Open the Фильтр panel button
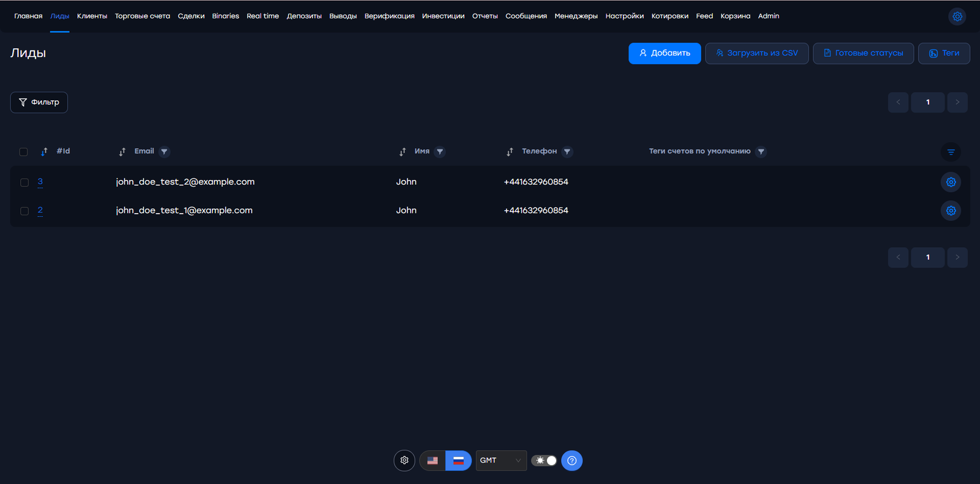 (39, 102)
